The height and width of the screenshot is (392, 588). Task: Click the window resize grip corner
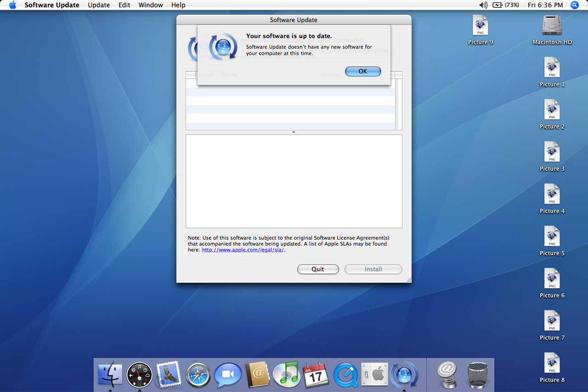point(408,279)
